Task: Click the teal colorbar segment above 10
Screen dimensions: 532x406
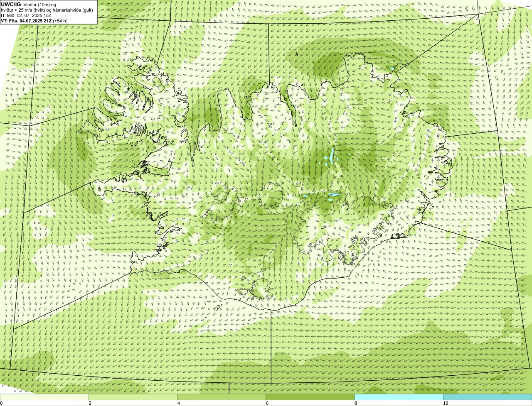Action: click(488, 397)
